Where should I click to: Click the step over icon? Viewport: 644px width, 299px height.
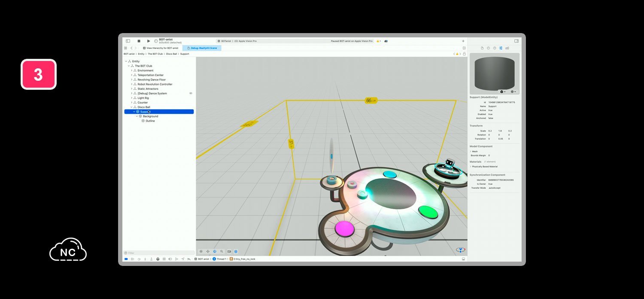pos(139,259)
